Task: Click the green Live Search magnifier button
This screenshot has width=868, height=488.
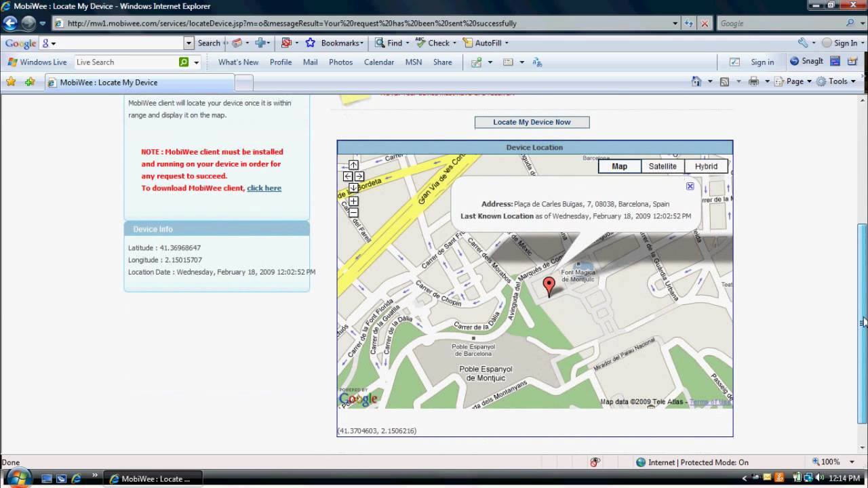Action: coord(184,62)
